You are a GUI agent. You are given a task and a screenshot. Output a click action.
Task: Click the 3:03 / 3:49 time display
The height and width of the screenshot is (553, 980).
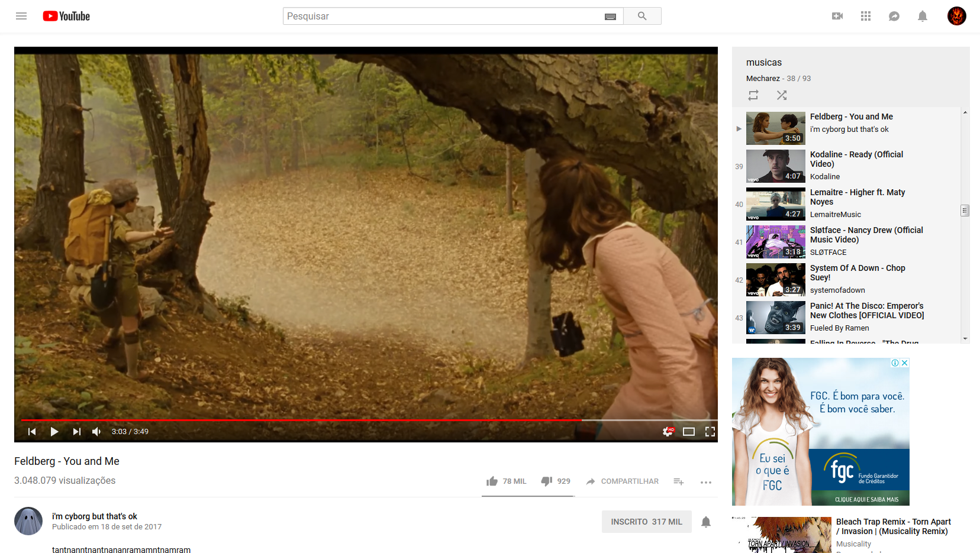pyautogui.click(x=130, y=432)
